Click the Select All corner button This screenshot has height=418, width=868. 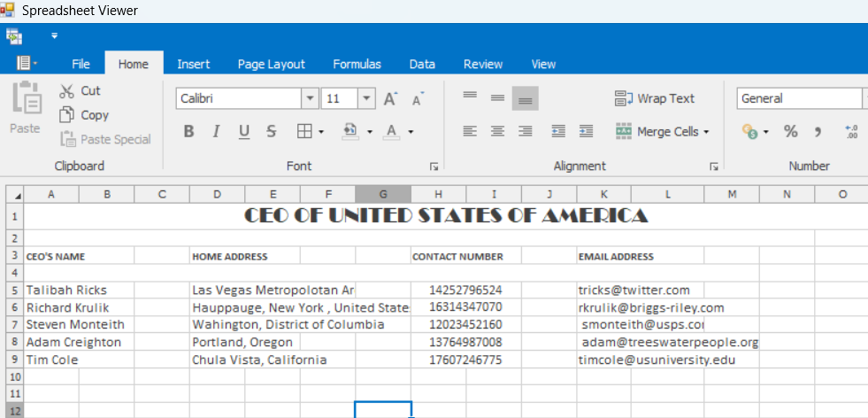point(15,194)
